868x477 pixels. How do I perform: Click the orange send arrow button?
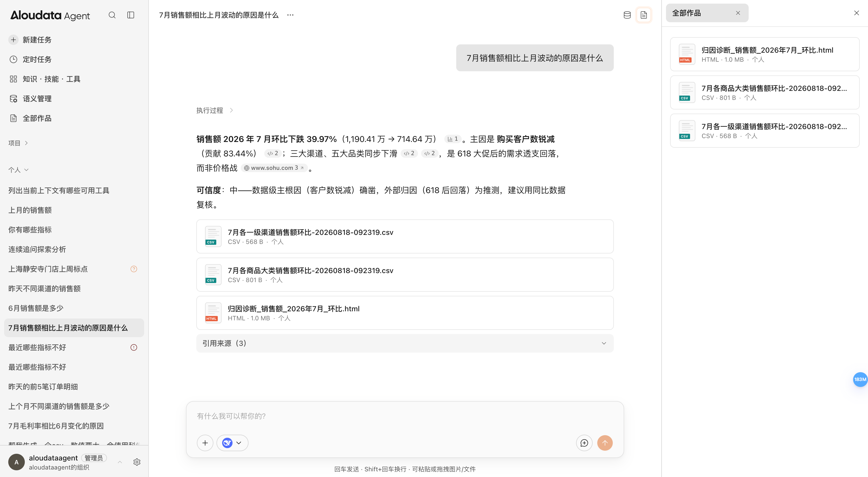(605, 443)
